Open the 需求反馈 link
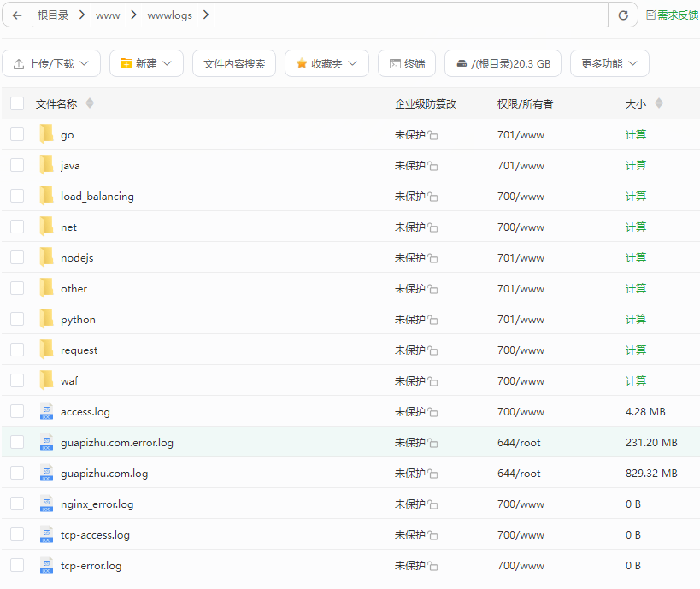This screenshot has height=589, width=700. [673, 15]
